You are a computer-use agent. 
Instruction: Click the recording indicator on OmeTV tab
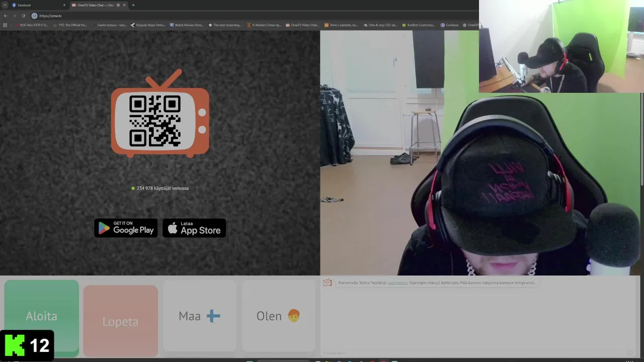tap(118, 5)
